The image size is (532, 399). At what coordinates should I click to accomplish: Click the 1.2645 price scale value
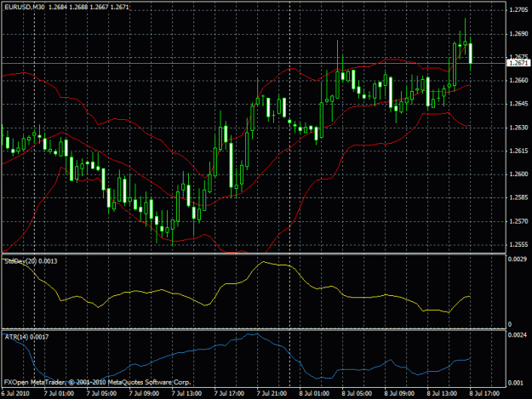(518, 104)
